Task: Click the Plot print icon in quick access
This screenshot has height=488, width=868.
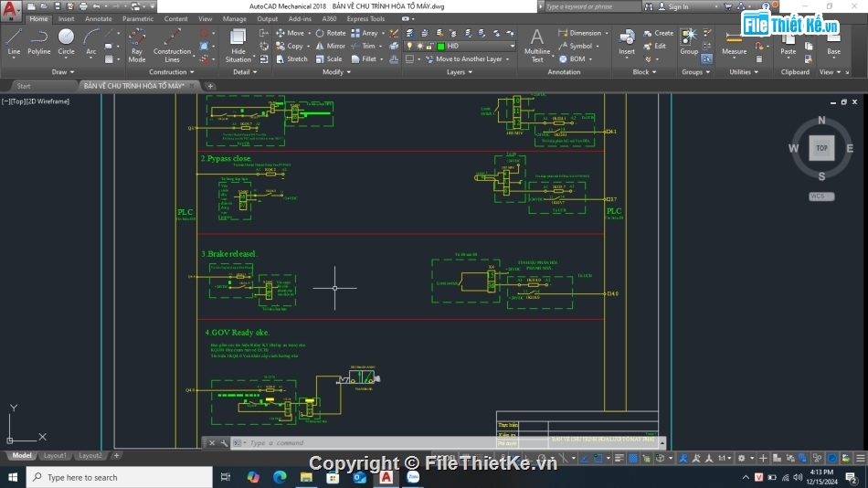Action: click(x=83, y=6)
